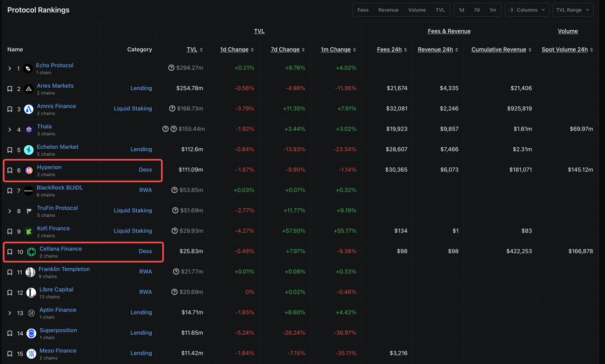The height and width of the screenshot is (364, 605).
Task: Click question mark beside BlackRock BUIDL TVL
Action: point(174,190)
